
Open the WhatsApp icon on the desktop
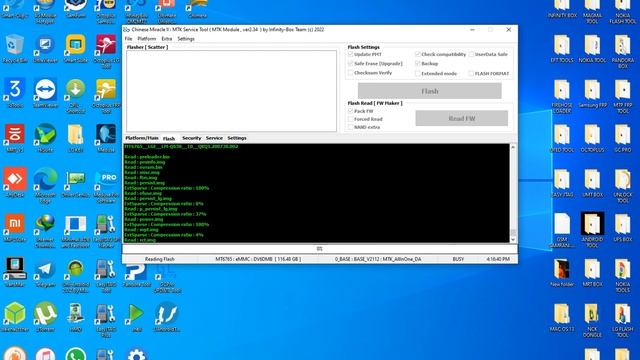[76, 354]
